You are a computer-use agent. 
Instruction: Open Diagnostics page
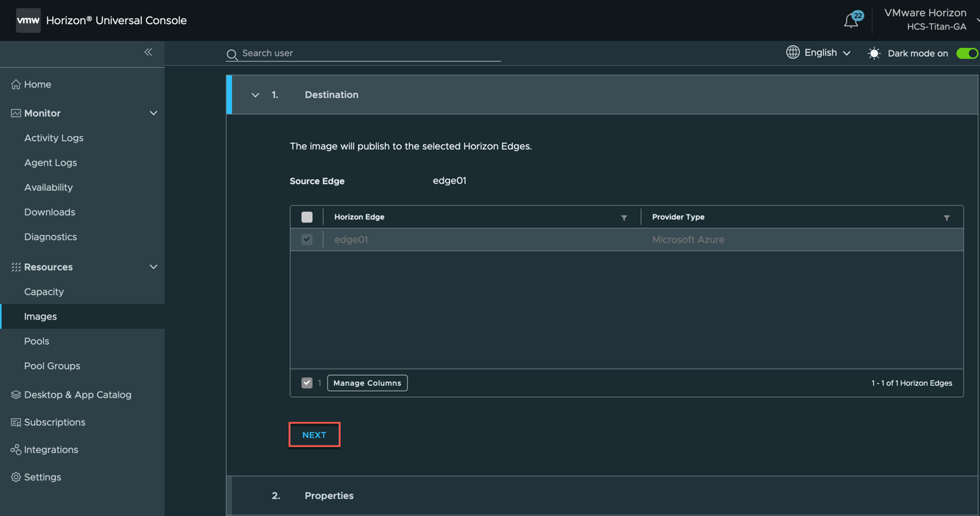tap(51, 237)
